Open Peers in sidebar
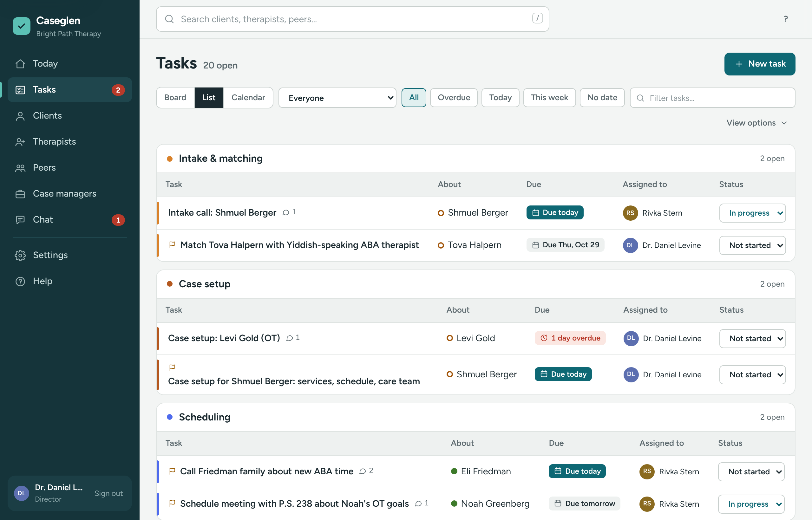This screenshot has height=520, width=812. click(x=69, y=168)
